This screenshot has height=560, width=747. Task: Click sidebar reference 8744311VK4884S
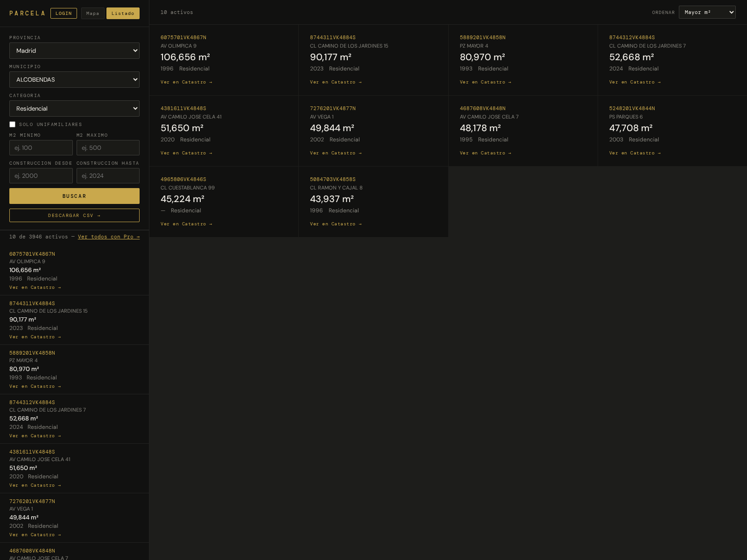(32, 303)
